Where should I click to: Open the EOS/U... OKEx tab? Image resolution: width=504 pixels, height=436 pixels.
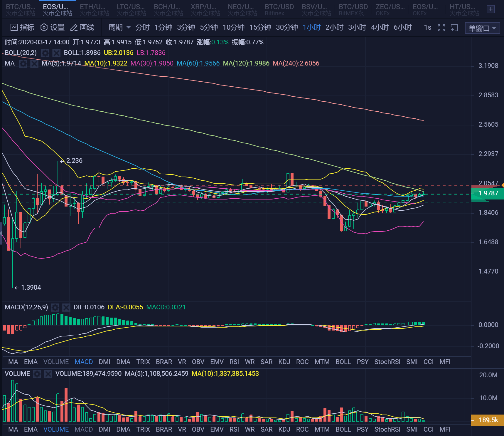(x=427, y=9)
